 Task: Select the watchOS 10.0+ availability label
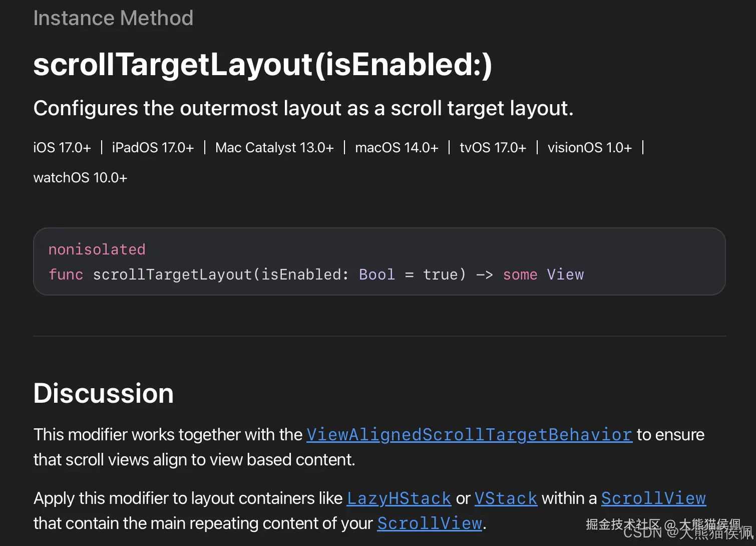click(80, 178)
